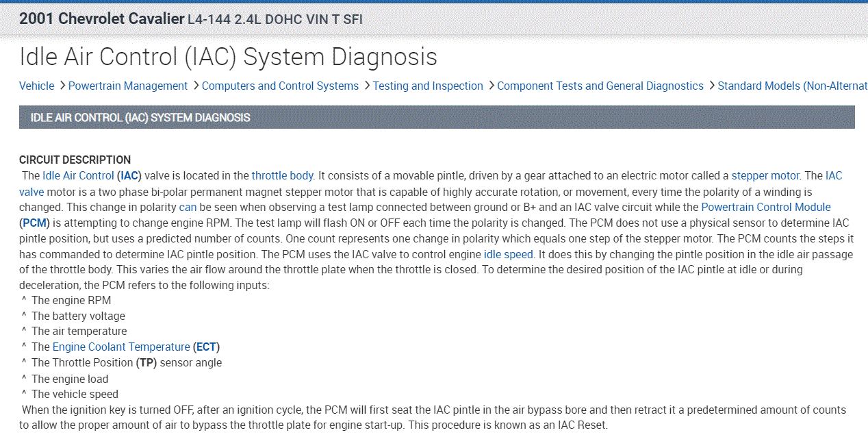Screen dimensions: 868x437
Task: Select the Standard Models breadcrumb link
Action: click(792, 86)
